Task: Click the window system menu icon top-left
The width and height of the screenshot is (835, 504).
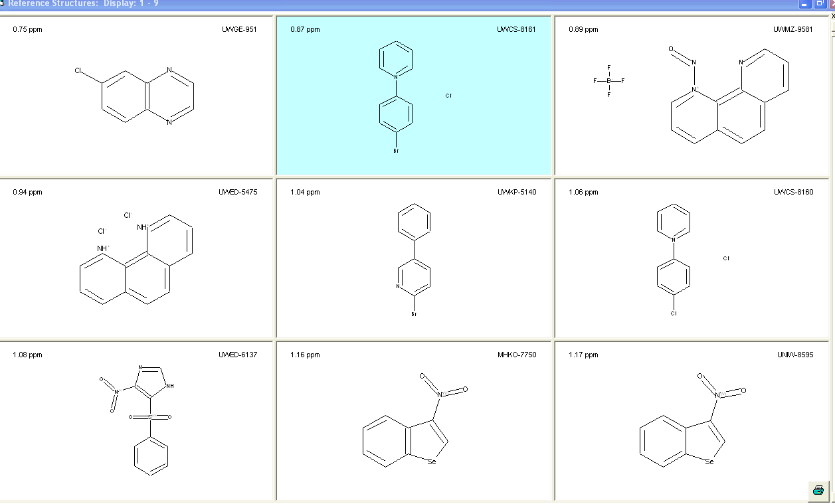Action: click(4, 4)
